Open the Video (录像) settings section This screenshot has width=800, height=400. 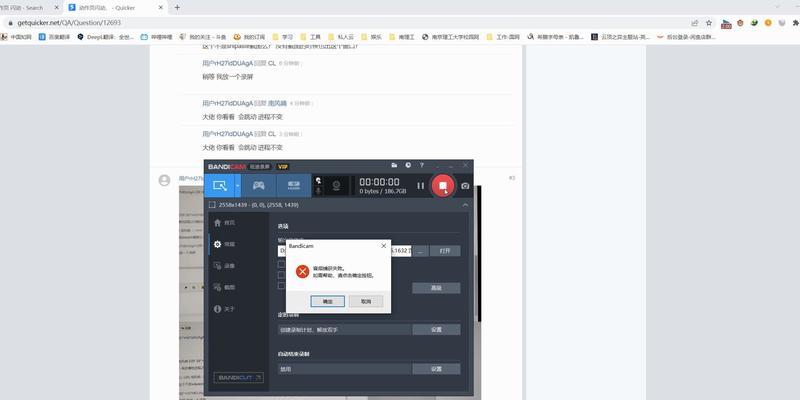[224, 266]
